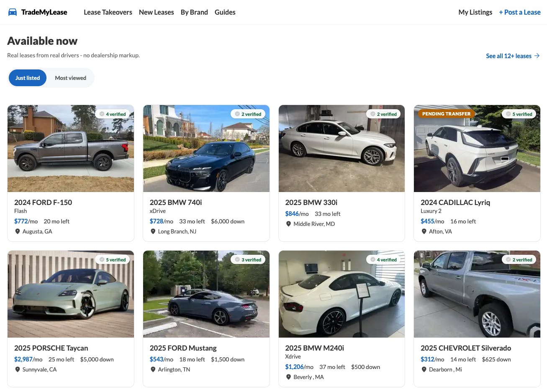
Task: Go to My Listings
Action: point(475,12)
